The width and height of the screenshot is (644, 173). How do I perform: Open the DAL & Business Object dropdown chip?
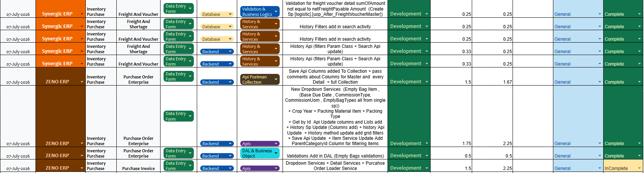point(260,153)
